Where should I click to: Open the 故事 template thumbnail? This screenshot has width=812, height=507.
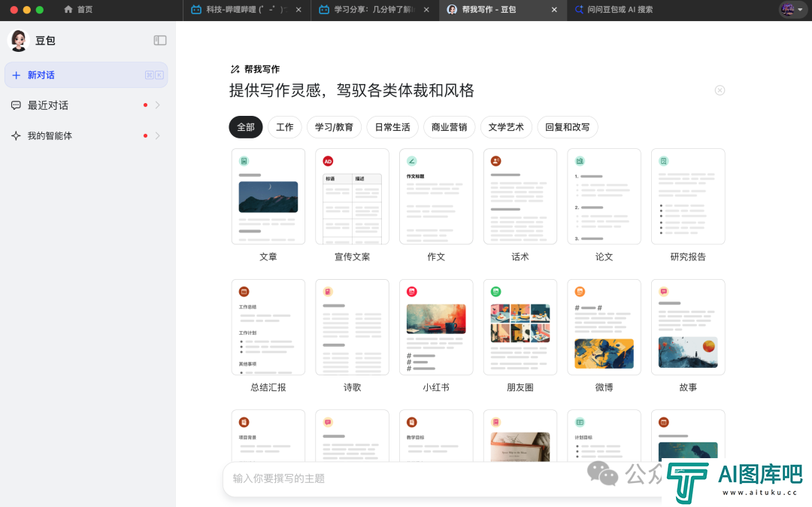click(x=688, y=326)
